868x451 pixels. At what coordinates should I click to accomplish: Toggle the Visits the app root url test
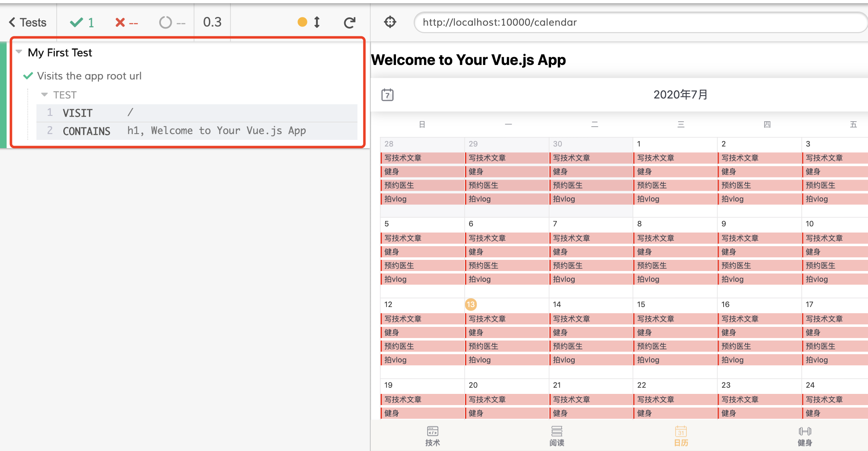[x=89, y=76]
